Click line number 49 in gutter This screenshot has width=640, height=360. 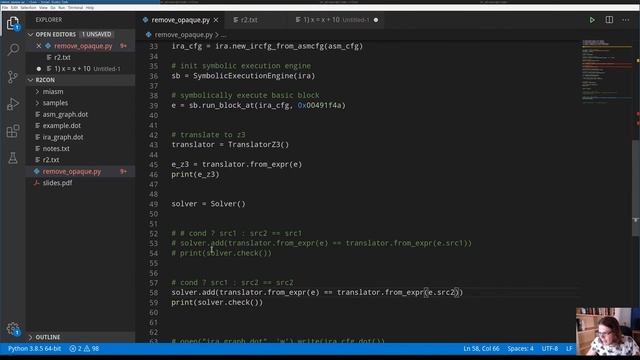153,204
